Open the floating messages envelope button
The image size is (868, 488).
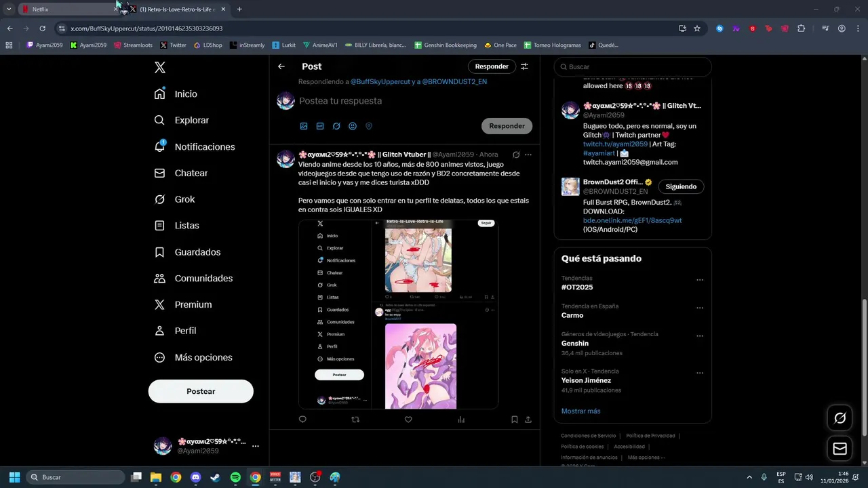click(840, 449)
